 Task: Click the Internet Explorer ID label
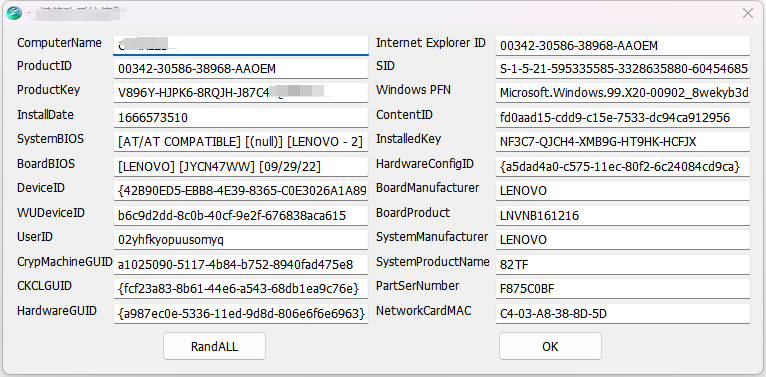coord(431,43)
